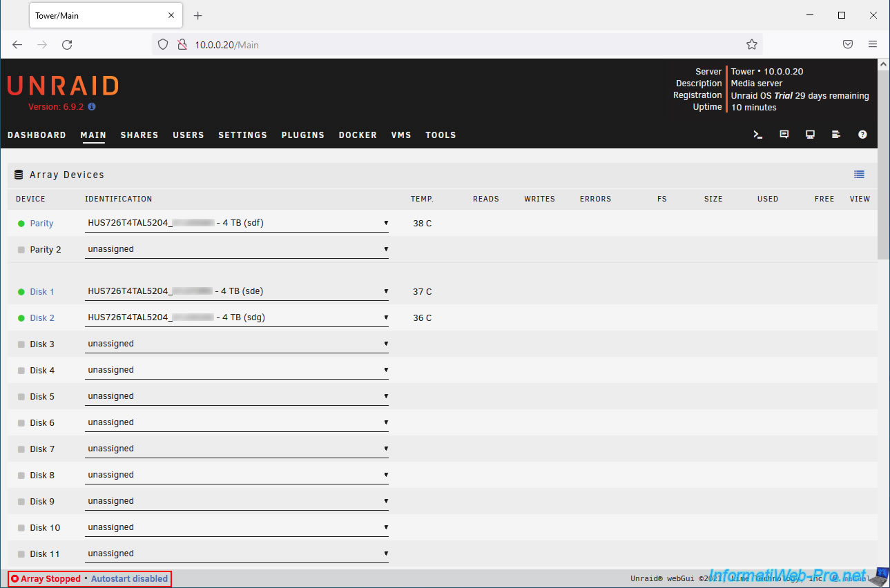Click the Autostart disabled link
This screenshot has width=890, height=588.
[129, 579]
